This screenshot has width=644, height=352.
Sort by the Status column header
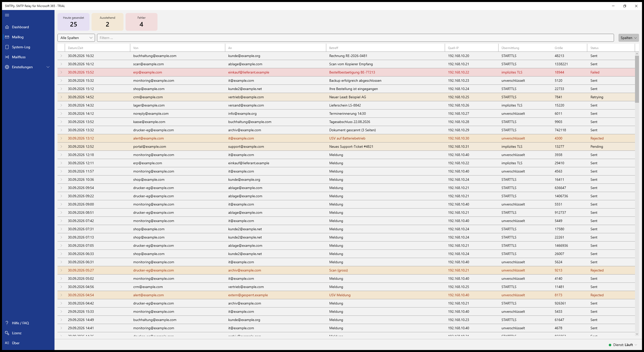point(611,48)
